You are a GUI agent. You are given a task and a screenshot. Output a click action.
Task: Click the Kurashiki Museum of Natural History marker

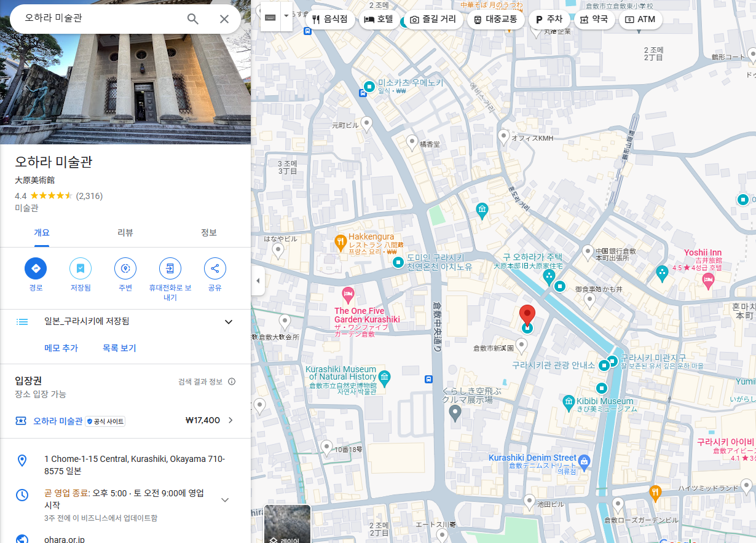385,377
